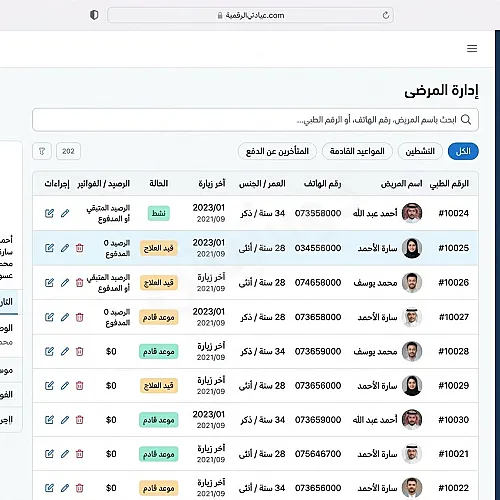Click the patient search input field
Viewport: 500px width, 500px height.
click(255, 120)
